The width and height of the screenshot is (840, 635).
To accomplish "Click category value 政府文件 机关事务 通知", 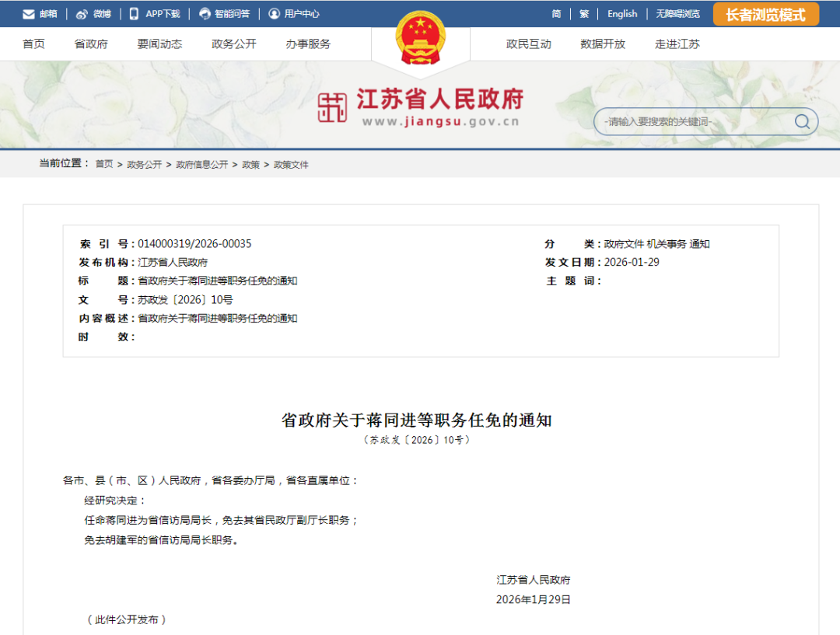I will [x=656, y=243].
